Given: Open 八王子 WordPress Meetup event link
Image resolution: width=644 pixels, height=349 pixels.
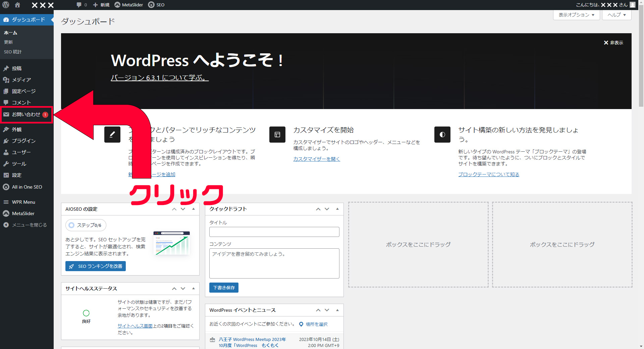Looking at the screenshot, I should (x=252, y=342).
